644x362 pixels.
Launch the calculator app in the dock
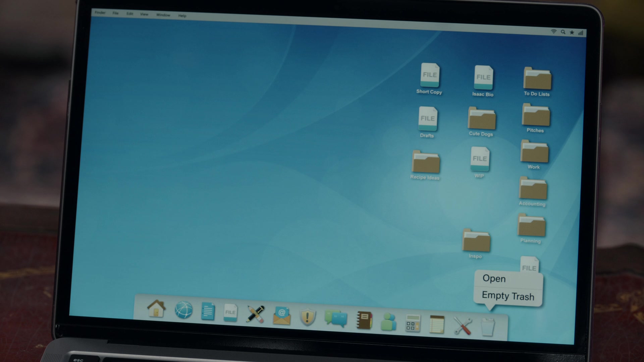point(413,323)
